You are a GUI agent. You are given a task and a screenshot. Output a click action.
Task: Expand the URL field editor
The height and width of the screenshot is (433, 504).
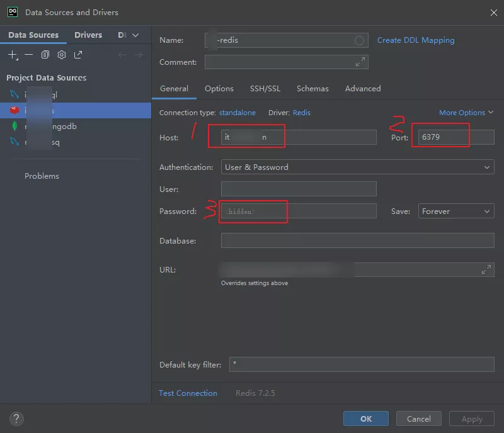(x=486, y=269)
